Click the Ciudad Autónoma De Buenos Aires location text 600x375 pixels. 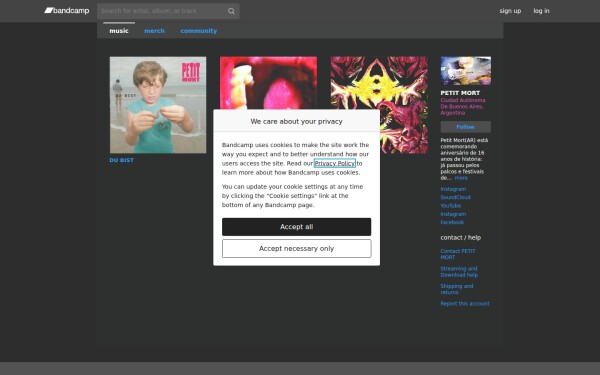[x=463, y=106]
